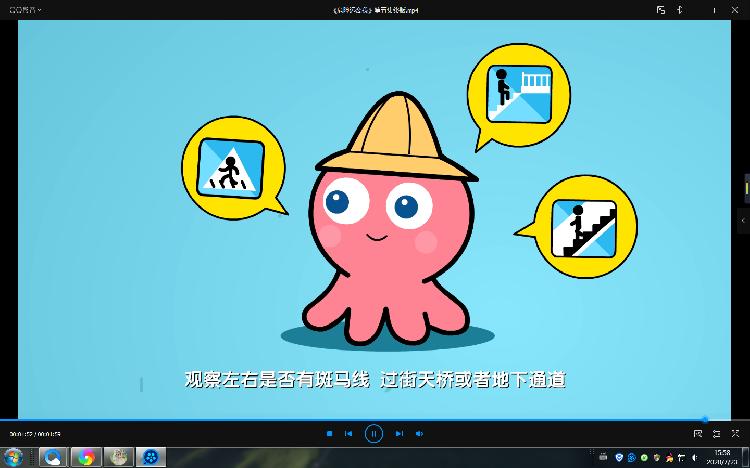This screenshot has height=468, width=750.
Task: Click the mini-mode window icon in title bar
Action: point(661,10)
